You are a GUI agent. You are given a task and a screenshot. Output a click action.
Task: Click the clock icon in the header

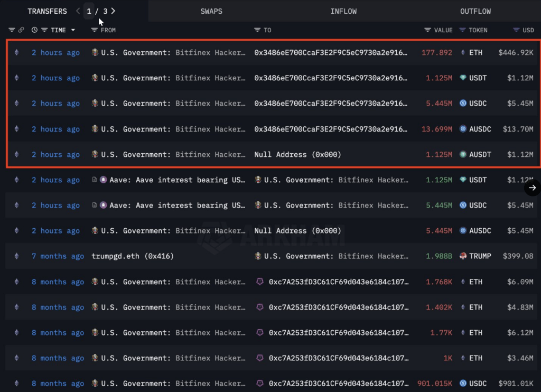34,30
